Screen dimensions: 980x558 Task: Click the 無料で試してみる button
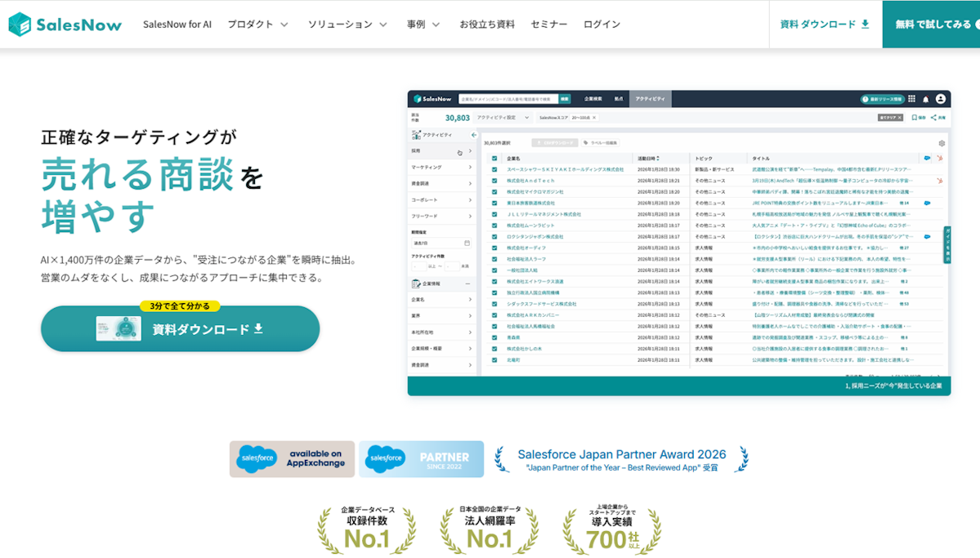[x=931, y=25]
